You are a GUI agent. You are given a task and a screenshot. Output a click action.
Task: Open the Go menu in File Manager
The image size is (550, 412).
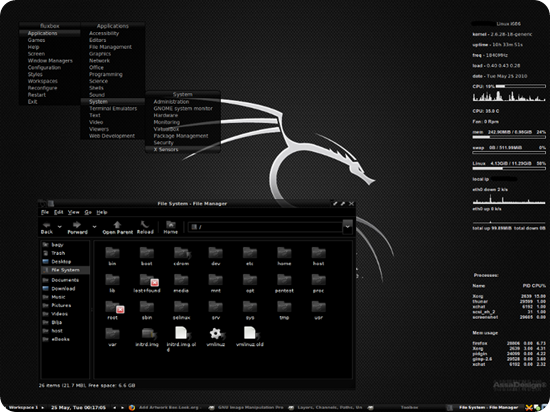(88, 212)
